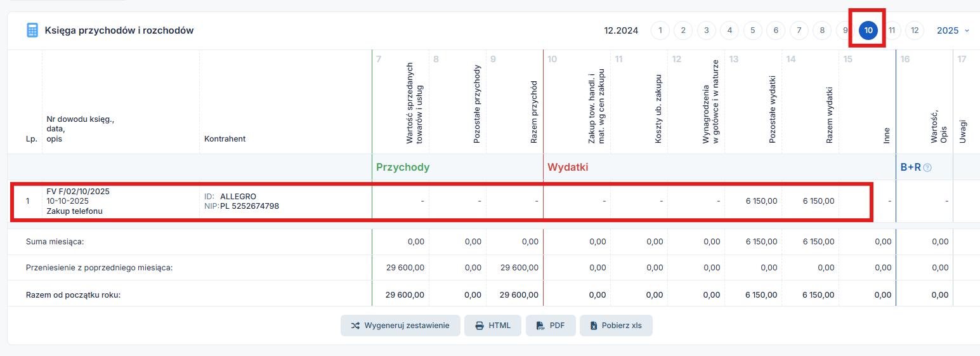Go to month 11

pyautogui.click(x=892, y=30)
